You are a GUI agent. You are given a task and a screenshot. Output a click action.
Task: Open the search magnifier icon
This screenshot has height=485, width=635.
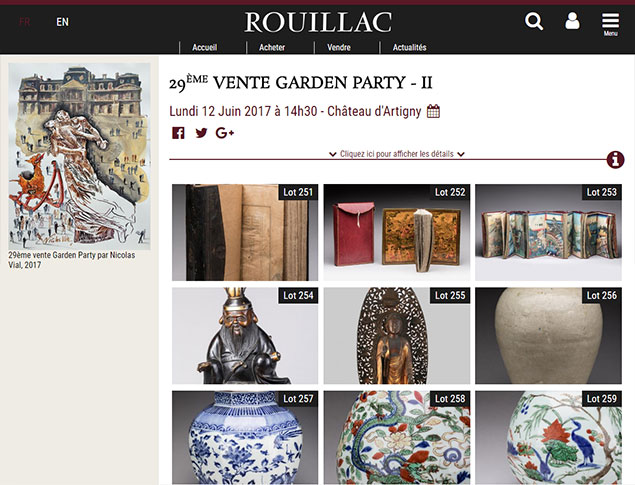(x=534, y=21)
